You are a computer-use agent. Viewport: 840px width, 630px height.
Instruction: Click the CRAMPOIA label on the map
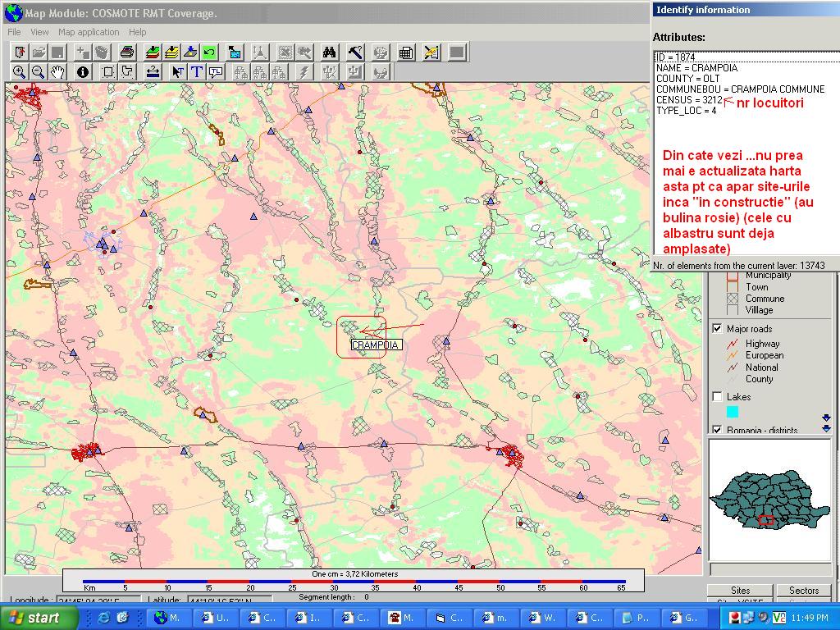point(376,345)
